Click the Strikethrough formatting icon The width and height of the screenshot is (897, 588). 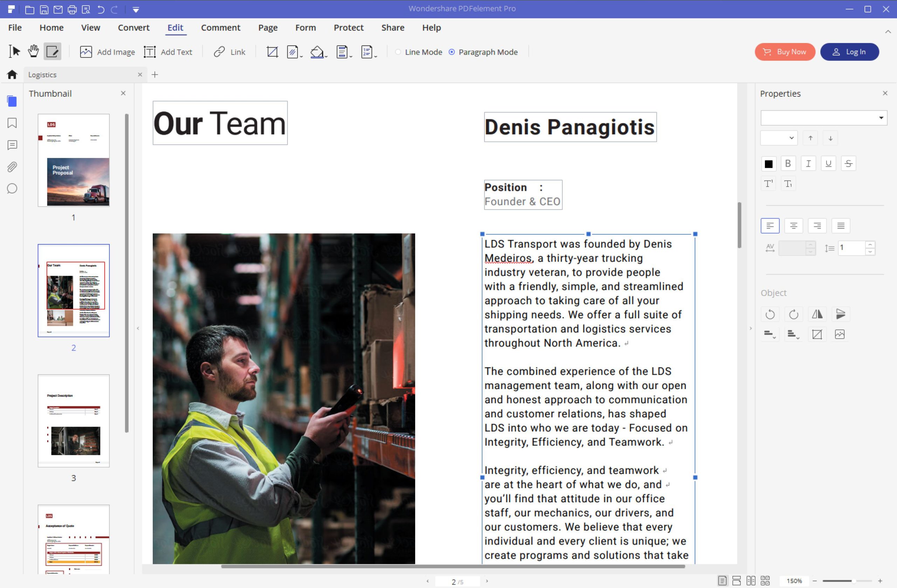[x=848, y=163]
